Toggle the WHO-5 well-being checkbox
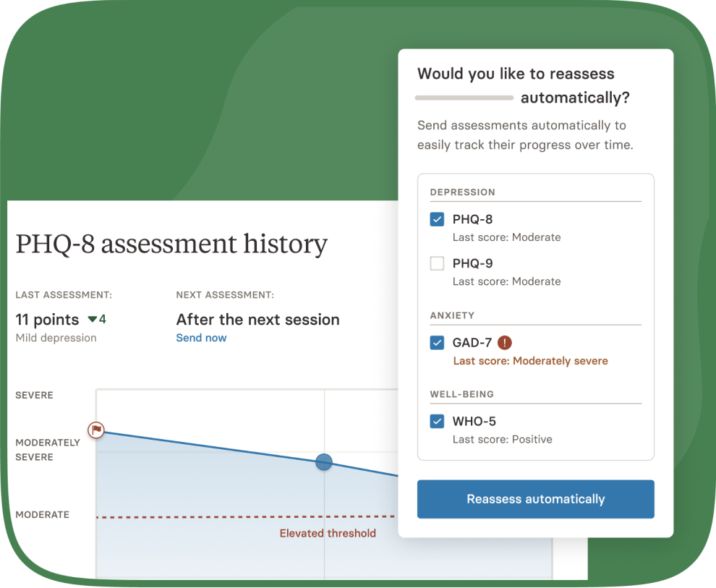Image resolution: width=716 pixels, height=588 pixels. tap(437, 421)
